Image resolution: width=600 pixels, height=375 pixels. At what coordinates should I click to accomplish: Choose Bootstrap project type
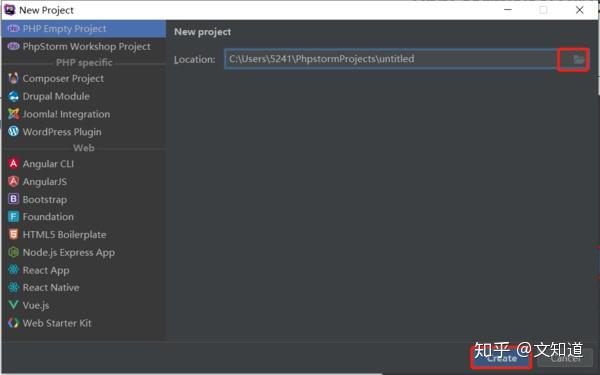click(x=84, y=199)
